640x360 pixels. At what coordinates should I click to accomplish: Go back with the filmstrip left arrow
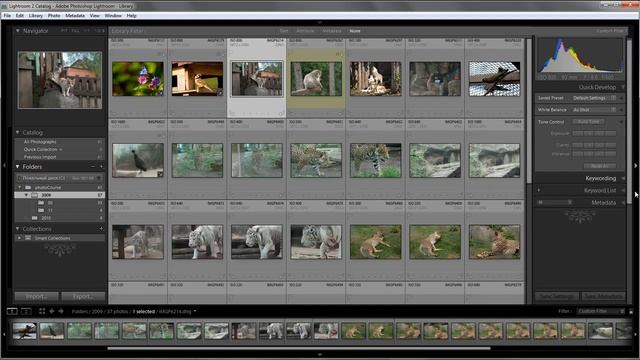click(52, 311)
